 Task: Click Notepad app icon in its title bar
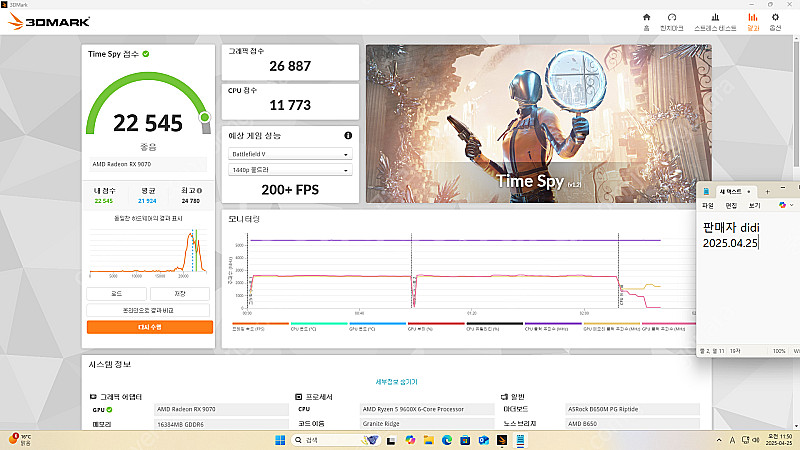click(x=706, y=191)
